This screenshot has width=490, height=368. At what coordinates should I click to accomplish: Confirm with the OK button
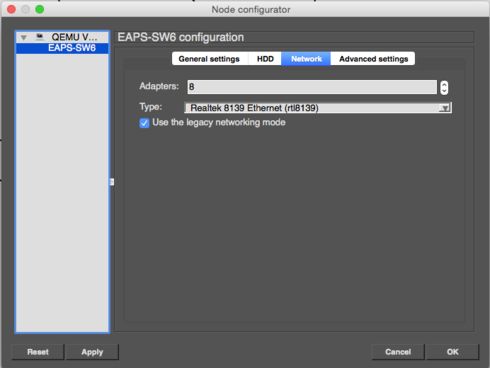pos(453,352)
